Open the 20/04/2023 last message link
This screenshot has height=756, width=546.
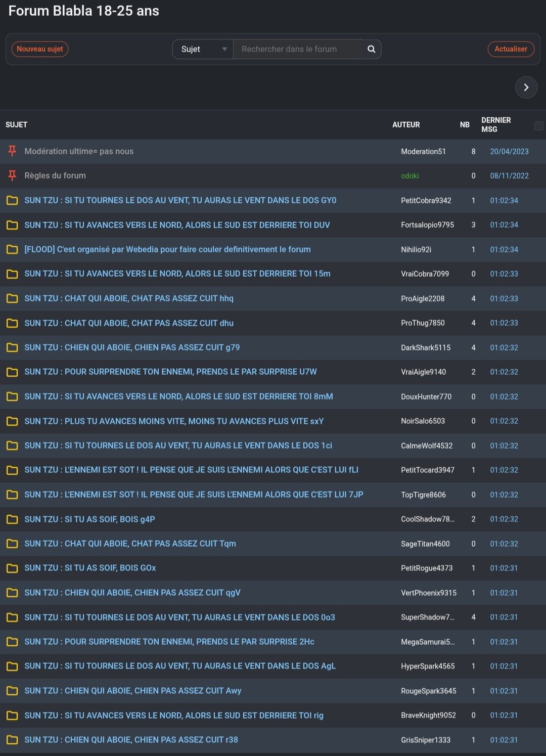[x=509, y=151]
